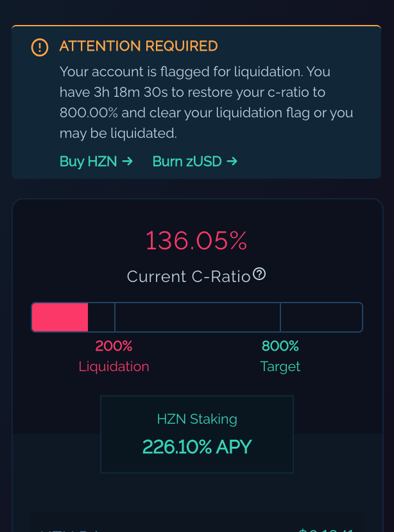Click the C-Ratio help question mark icon
The height and width of the screenshot is (532, 394).
259,274
